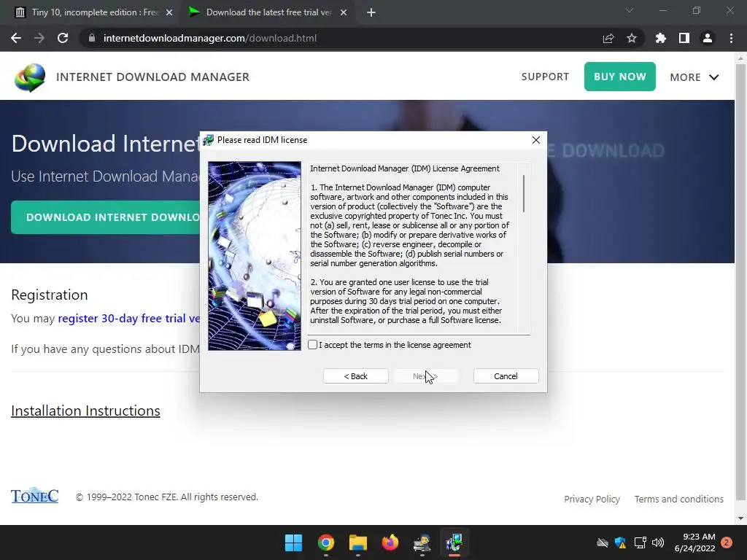
Task: Click the Back button in IDM installer
Action: click(x=356, y=376)
